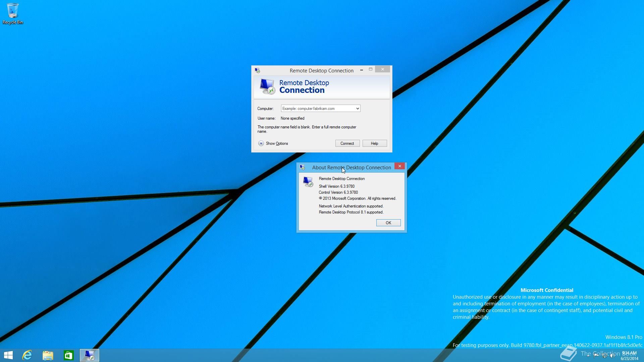Click the network icon in system tray
Viewport: 644px width, 362px height.
point(604,356)
